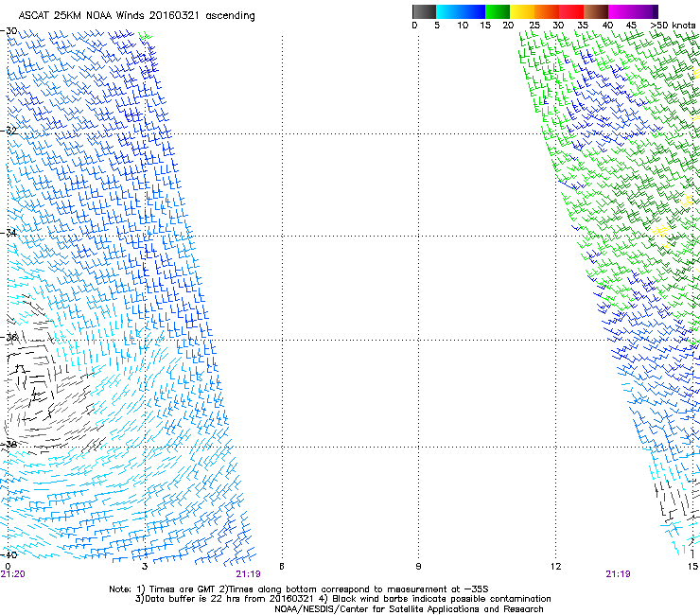
Task: Click the 'NOAA/NESDIS/Center for Satellite Applications and Research' credit
Action: 409,609
